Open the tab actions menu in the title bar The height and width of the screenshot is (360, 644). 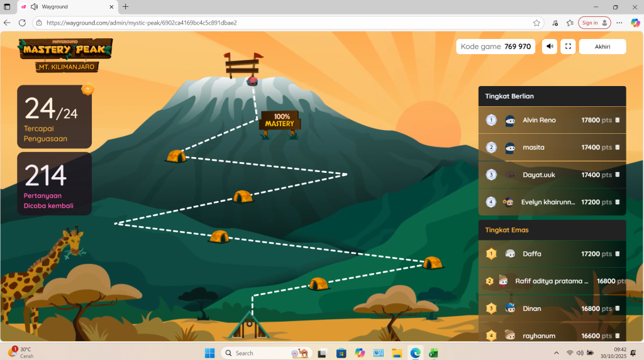(x=7, y=7)
